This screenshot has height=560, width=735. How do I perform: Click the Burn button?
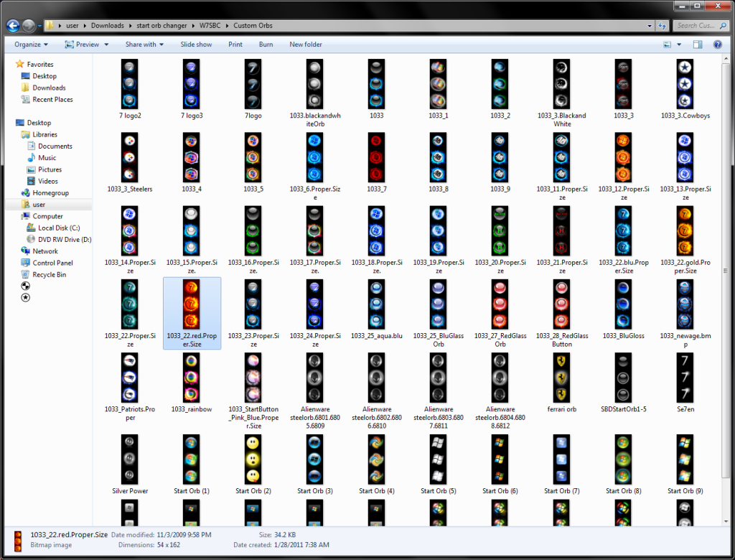pyautogui.click(x=266, y=45)
